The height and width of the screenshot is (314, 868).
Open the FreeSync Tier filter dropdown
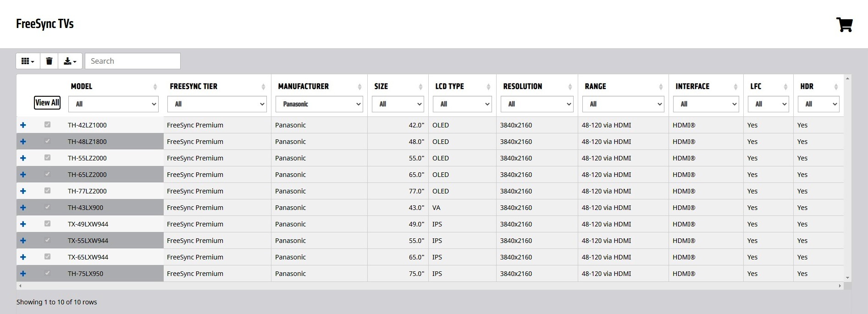(x=217, y=104)
